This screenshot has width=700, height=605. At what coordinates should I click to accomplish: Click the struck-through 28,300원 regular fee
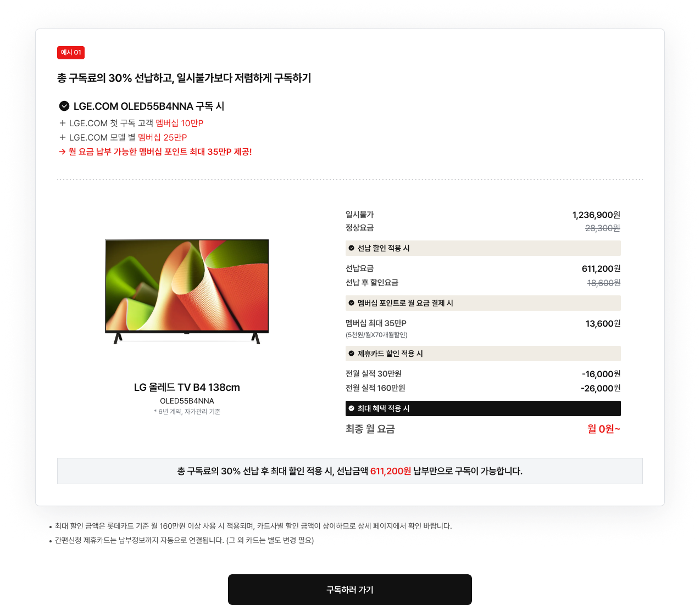pos(603,228)
